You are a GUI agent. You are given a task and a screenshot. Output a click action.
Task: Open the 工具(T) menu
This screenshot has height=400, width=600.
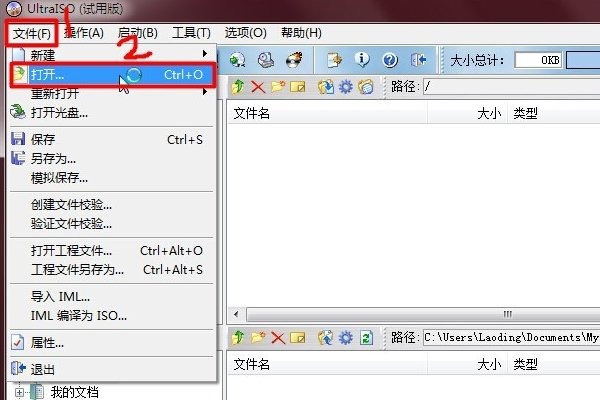pyautogui.click(x=191, y=33)
